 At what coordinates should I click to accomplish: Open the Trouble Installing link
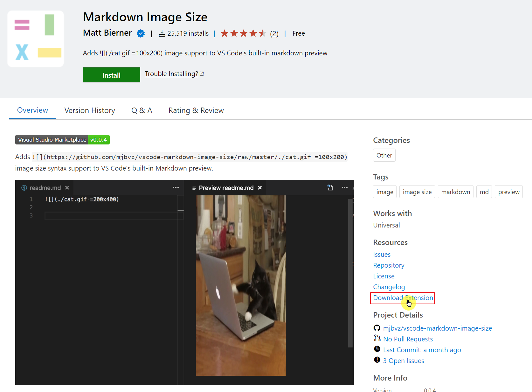coord(171,73)
